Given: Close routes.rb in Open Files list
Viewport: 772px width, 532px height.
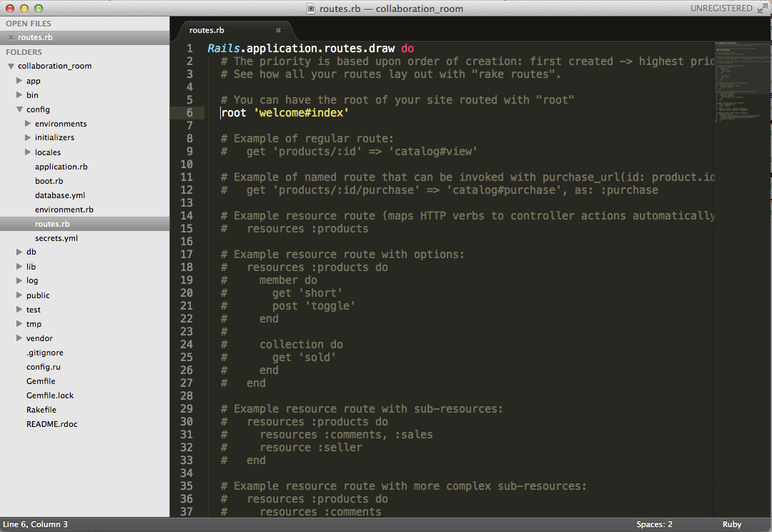Looking at the screenshot, I should coord(11,37).
